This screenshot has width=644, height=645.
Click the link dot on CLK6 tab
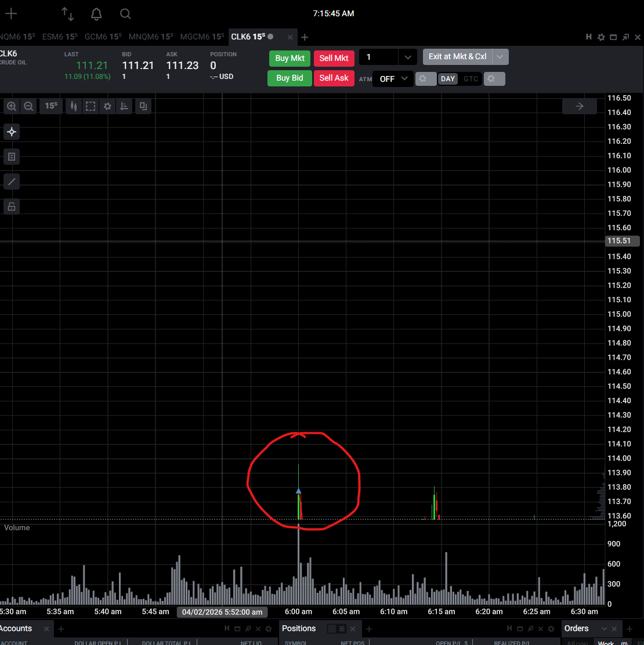270,37
